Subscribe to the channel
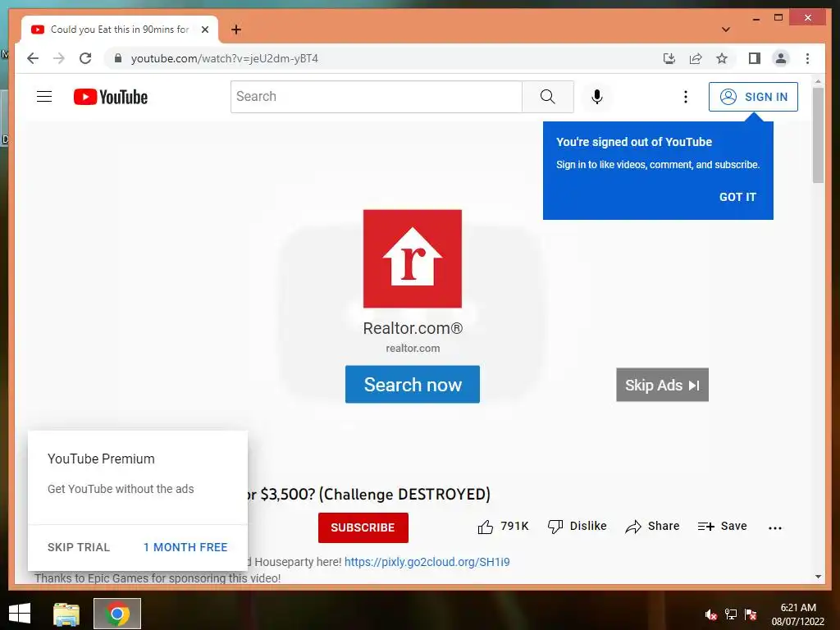840x630 pixels. [x=363, y=527]
